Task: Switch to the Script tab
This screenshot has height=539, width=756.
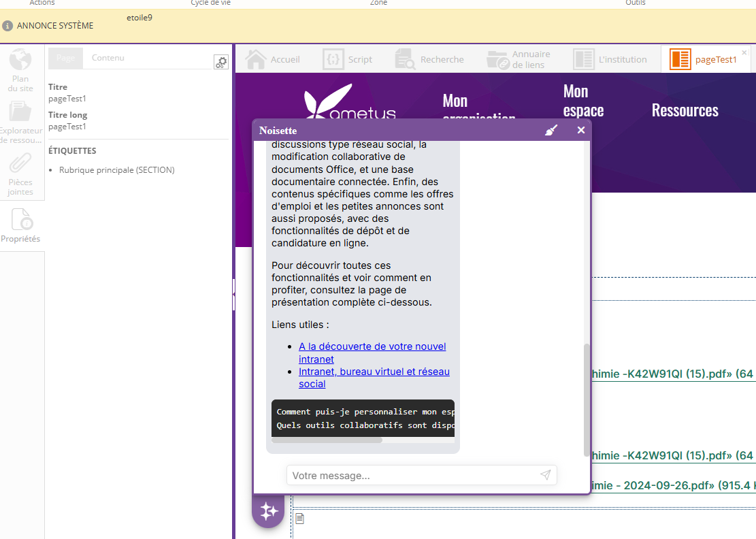Action: tap(348, 59)
